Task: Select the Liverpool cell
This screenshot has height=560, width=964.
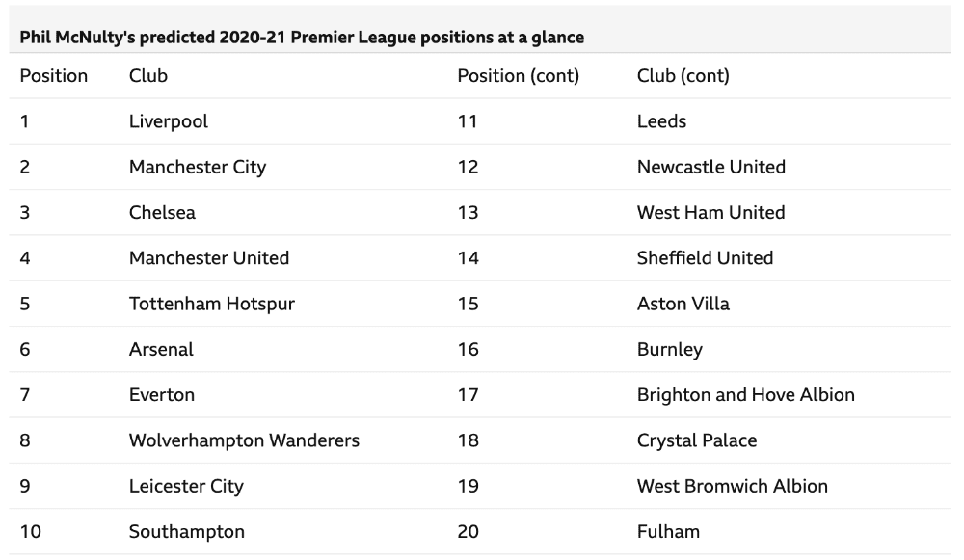Action: [x=169, y=121]
